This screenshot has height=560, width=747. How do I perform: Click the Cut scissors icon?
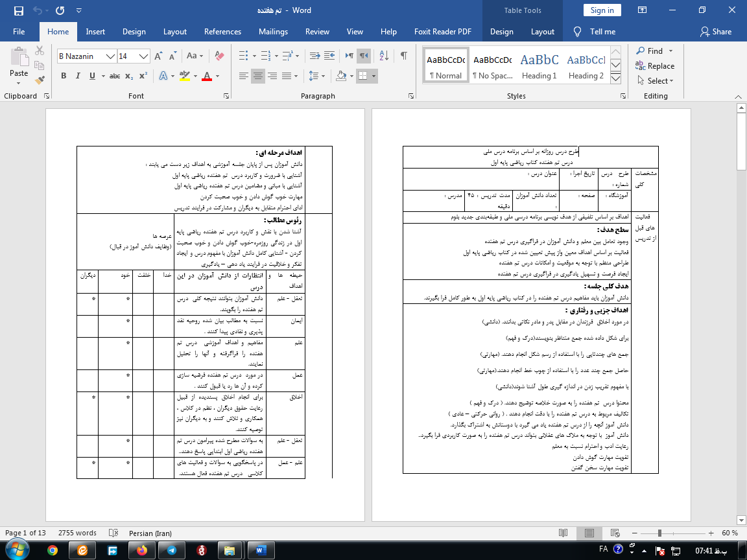coord(40,51)
